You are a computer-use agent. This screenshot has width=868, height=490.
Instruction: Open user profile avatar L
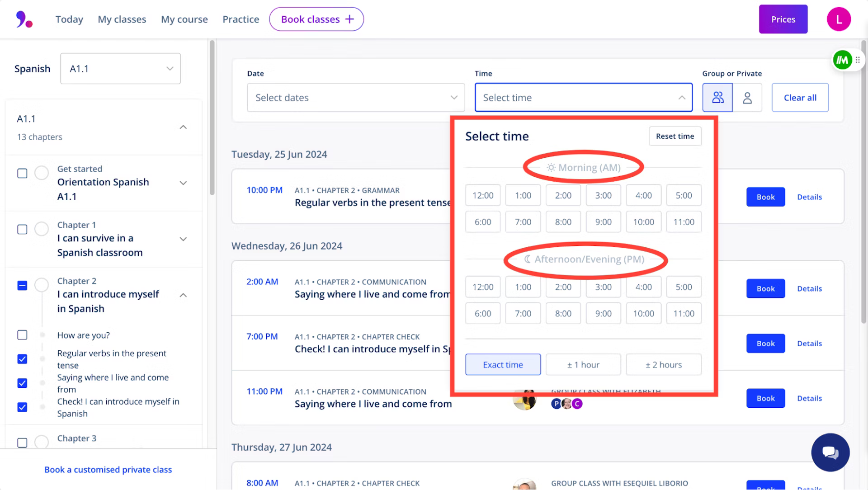(839, 19)
